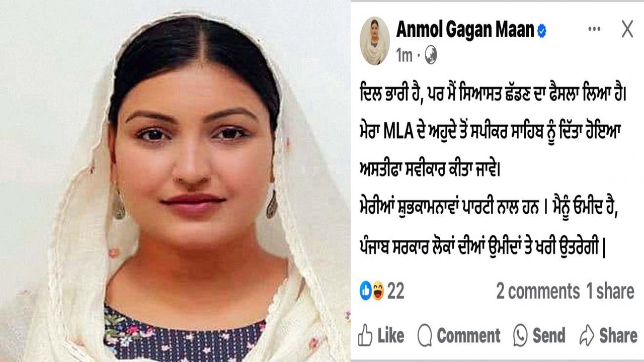Select the Comment button label
Screen dimensions: 644x362
click(x=468, y=335)
